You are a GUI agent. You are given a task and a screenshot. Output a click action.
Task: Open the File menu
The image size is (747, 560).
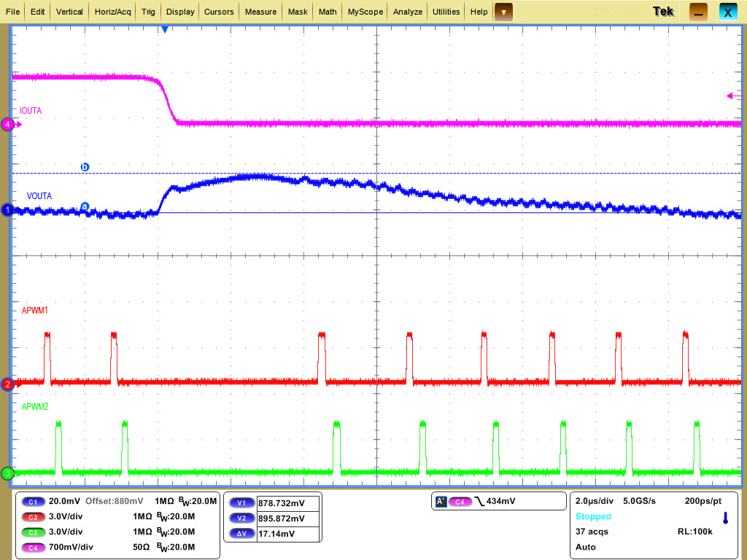12,11
